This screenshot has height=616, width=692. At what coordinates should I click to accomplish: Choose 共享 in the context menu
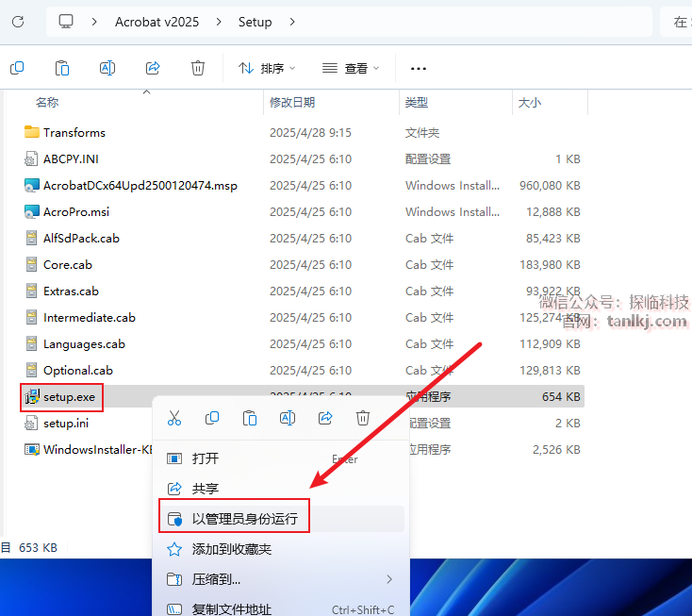click(281, 489)
